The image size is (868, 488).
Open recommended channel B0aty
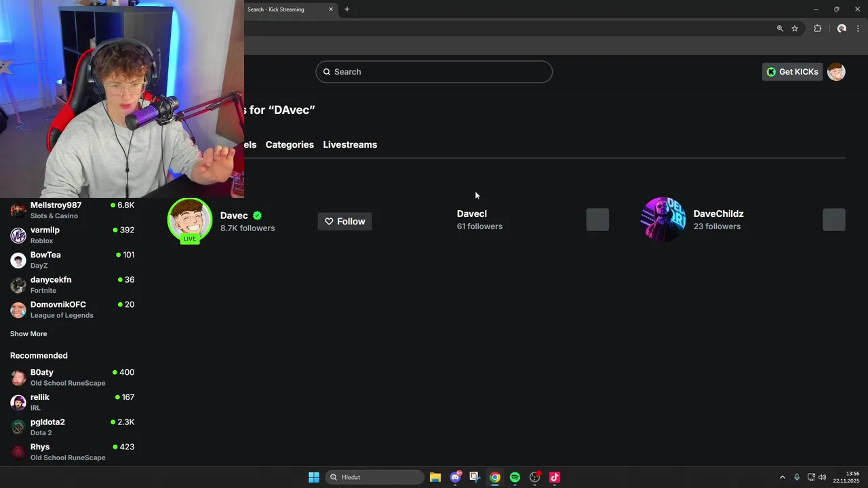tap(73, 378)
